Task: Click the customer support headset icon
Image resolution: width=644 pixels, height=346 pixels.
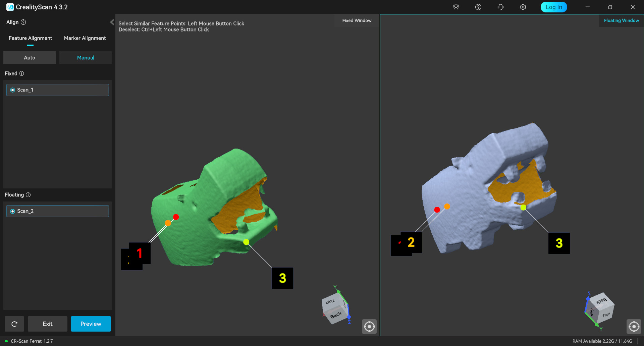Action: click(500, 7)
